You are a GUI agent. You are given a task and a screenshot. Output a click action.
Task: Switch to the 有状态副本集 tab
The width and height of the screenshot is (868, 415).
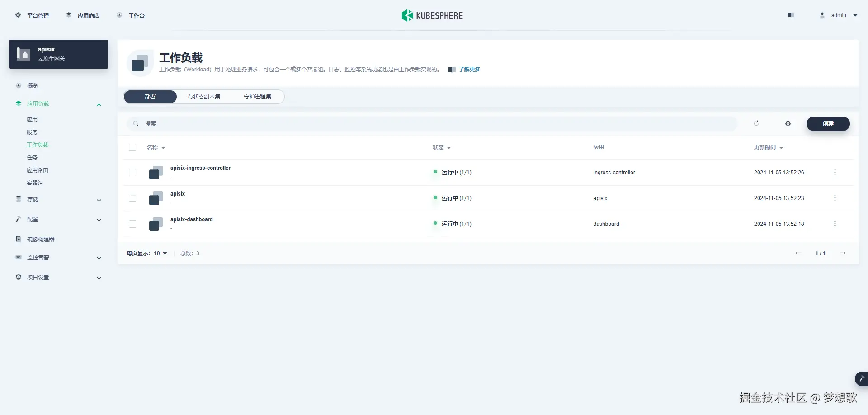tap(204, 97)
